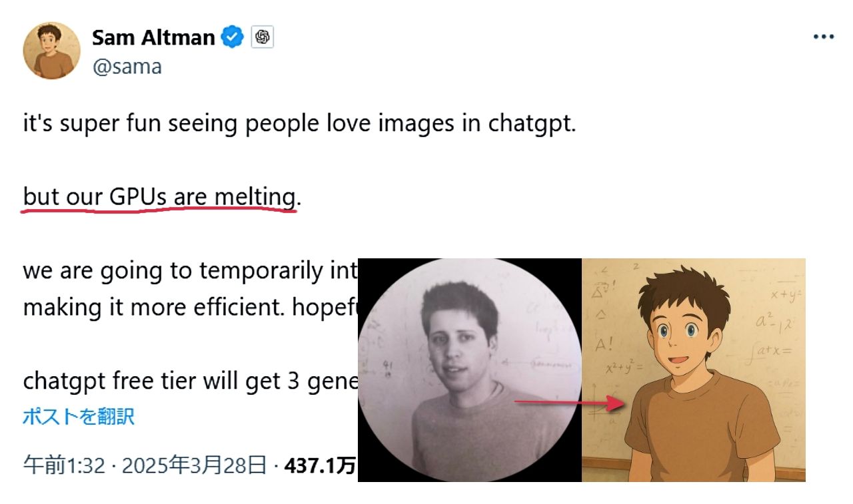Viewport: 853px width, 504px height.
Task: Click the Ghibli-style anime portrait image
Action: (693, 366)
